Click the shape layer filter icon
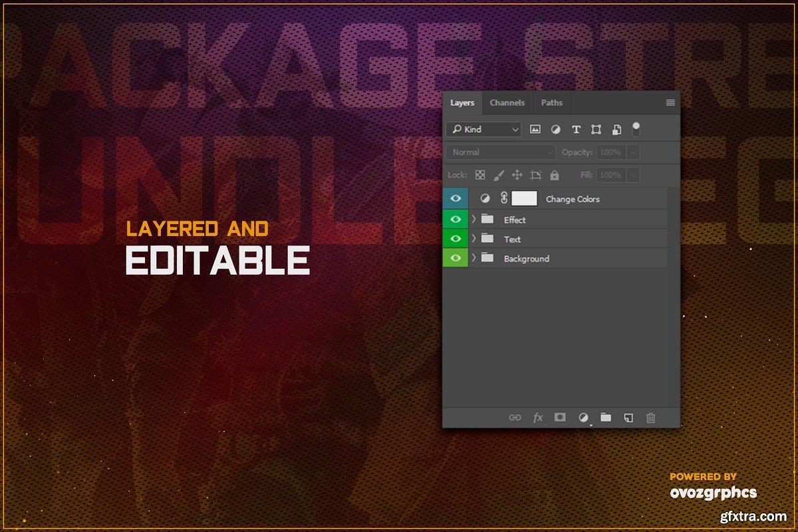798x532 pixels. point(596,130)
